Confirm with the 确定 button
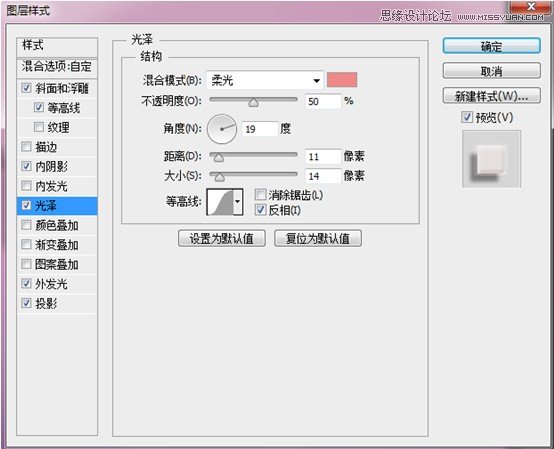 coord(491,46)
